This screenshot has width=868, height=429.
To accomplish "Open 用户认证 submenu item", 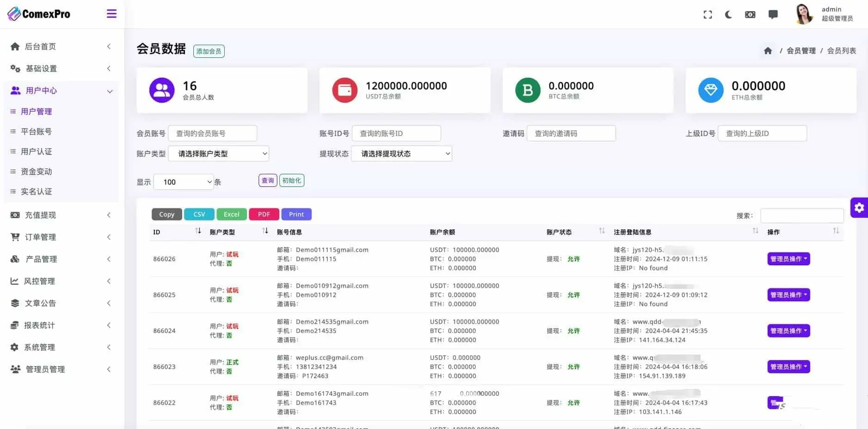I will pos(37,151).
